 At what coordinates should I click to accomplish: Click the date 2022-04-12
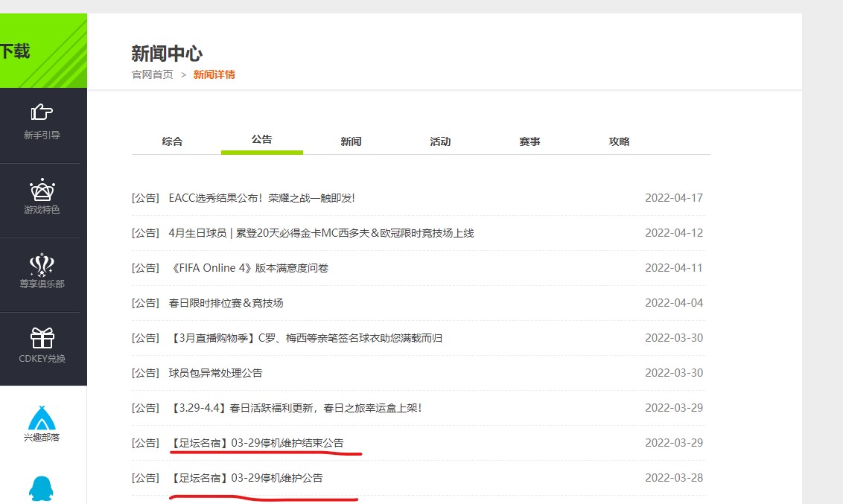674,233
